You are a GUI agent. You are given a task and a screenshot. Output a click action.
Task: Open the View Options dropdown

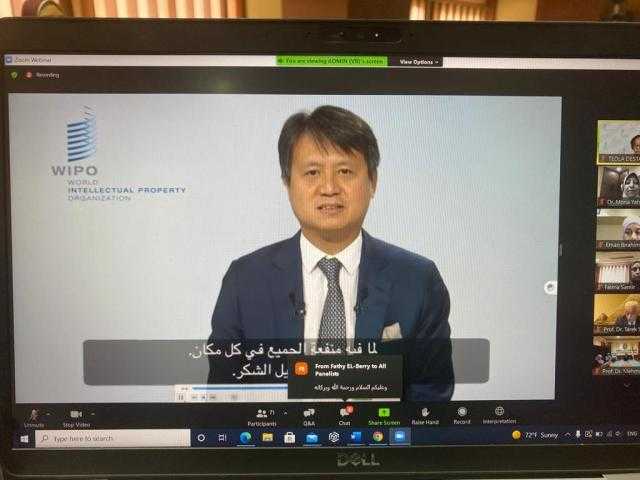tap(418, 62)
